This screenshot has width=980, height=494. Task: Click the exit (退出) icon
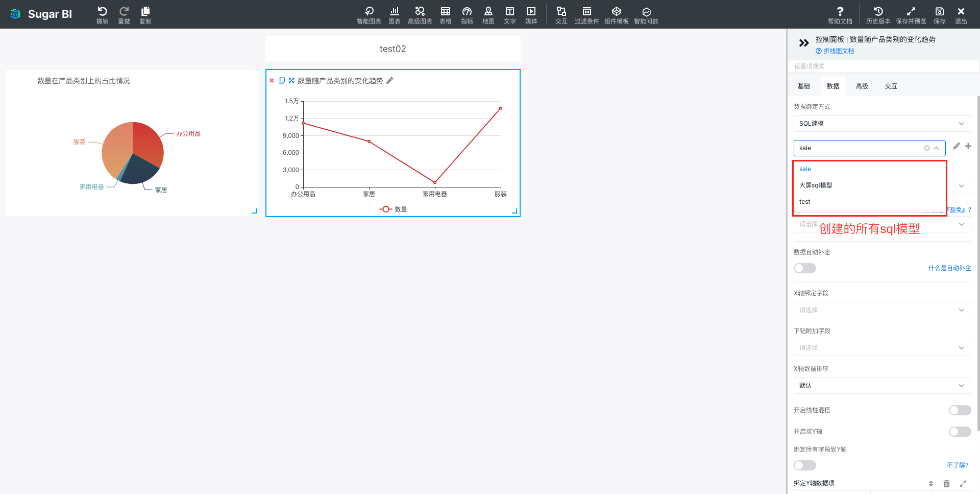pos(961,15)
